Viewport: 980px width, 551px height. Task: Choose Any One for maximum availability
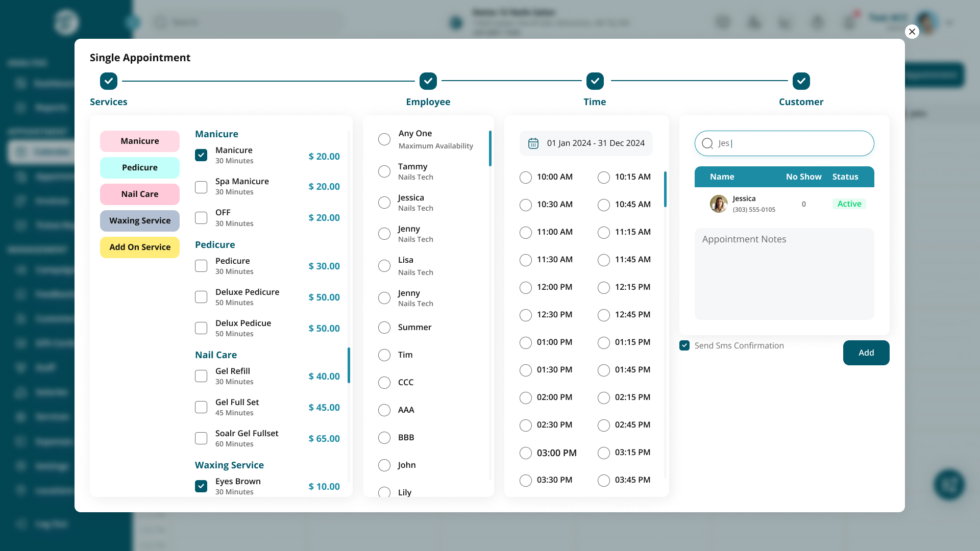[384, 139]
